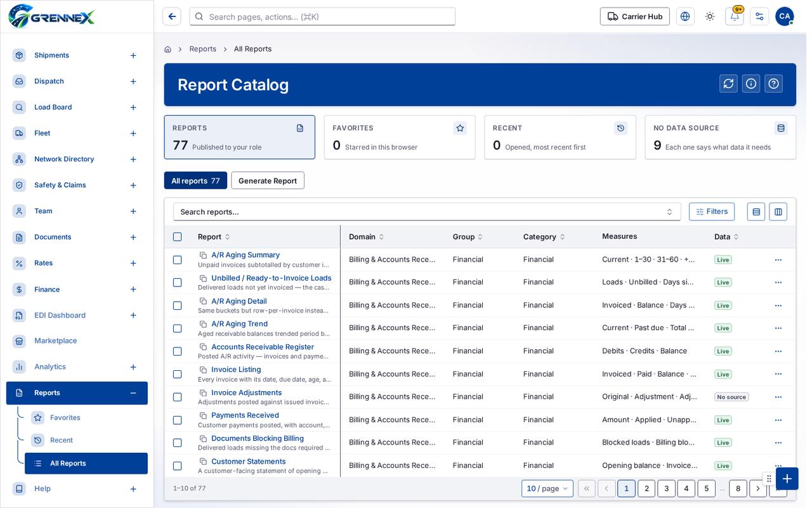The image size is (812, 508).
Task: Open Marketplace in the sidebar
Action: click(x=77, y=341)
